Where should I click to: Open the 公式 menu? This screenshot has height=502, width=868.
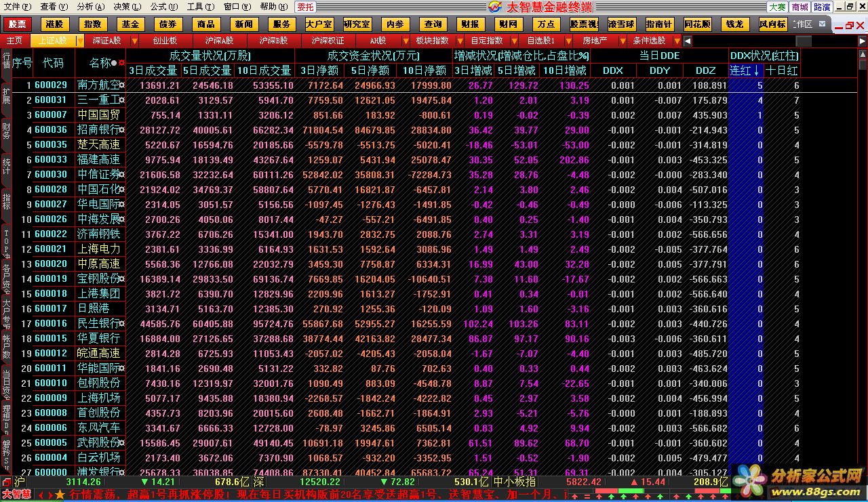click(x=164, y=7)
